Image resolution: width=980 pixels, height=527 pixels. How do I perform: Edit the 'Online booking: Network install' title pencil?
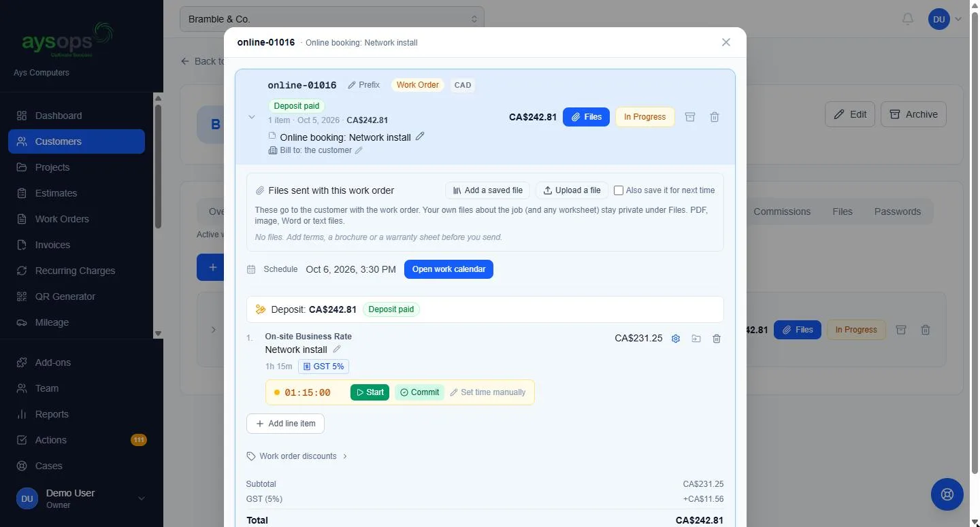point(420,137)
